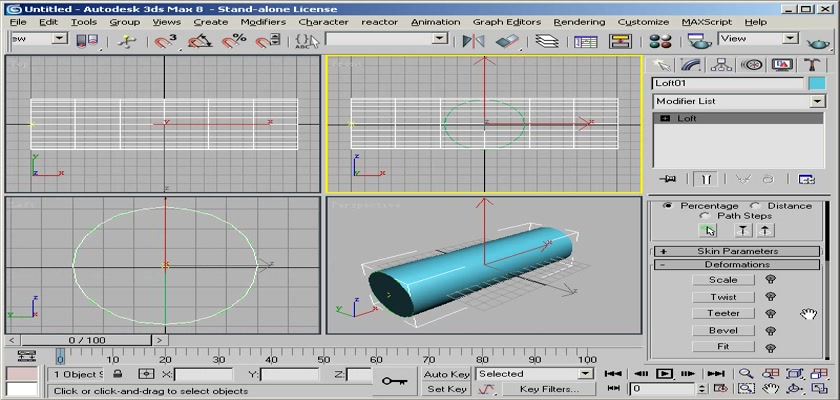The image size is (840, 400).
Task: Click the Pick Shape arrow button
Action: 708,230
